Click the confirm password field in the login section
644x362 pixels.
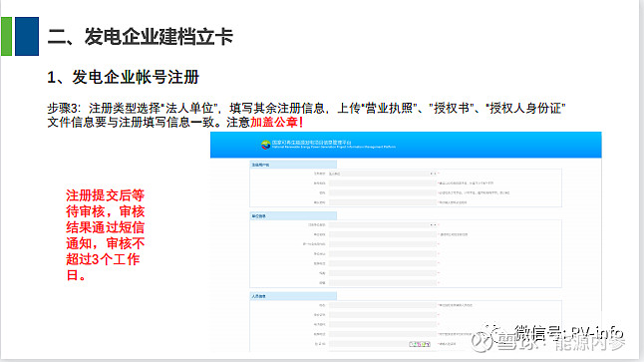383,202
